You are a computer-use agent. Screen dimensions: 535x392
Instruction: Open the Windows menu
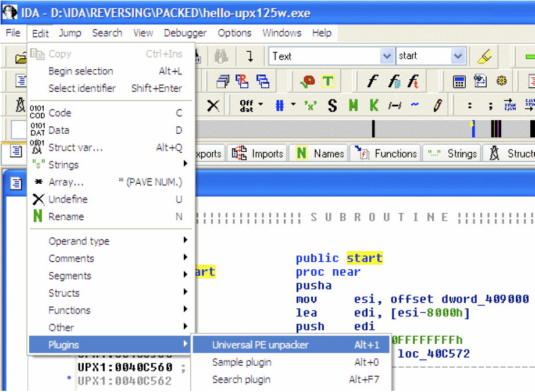pos(282,33)
